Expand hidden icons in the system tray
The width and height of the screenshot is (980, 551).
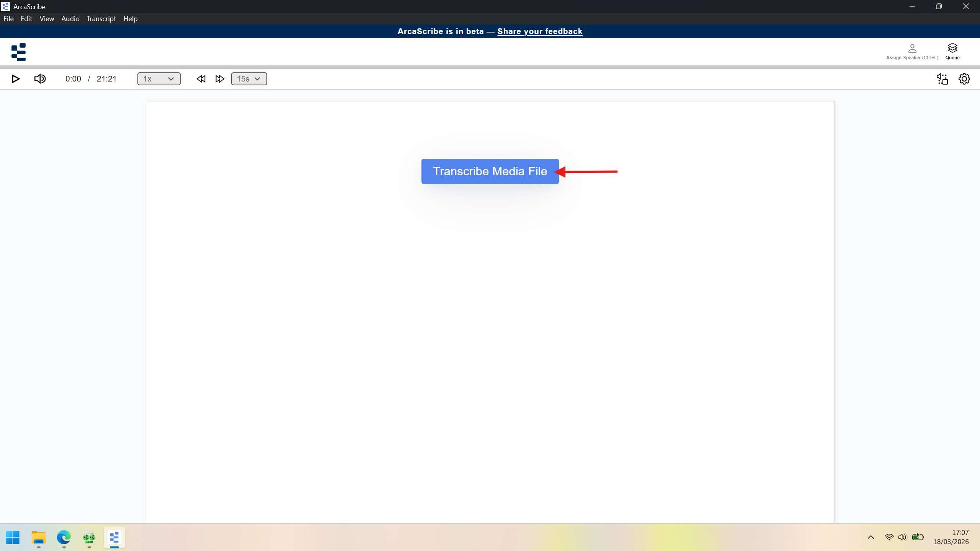[870, 537]
